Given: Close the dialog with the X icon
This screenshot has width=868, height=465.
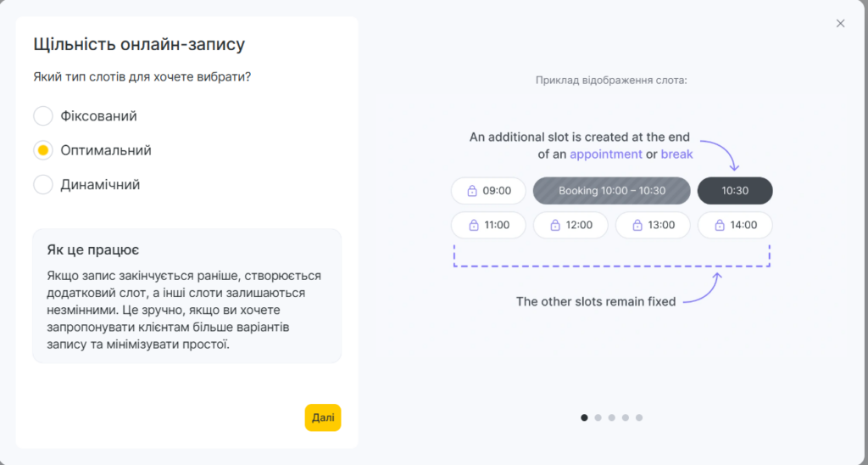Looking at the screenshot, I should 840,23.
